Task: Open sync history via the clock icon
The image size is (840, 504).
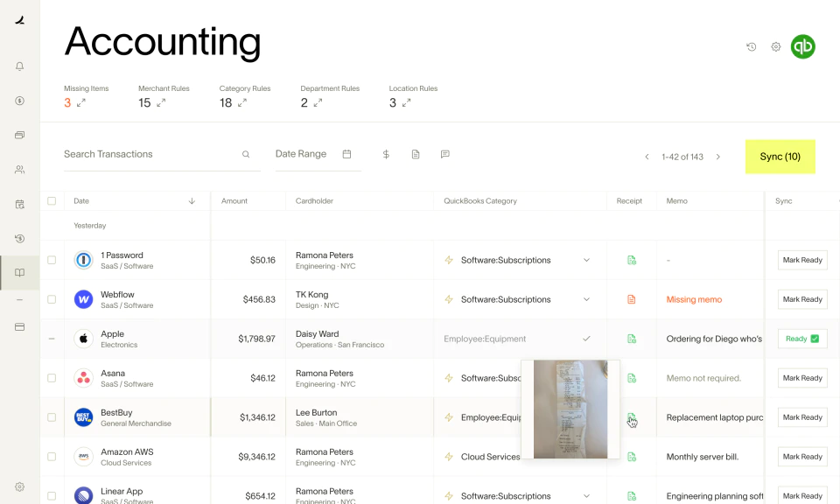Action: (751, 47)
